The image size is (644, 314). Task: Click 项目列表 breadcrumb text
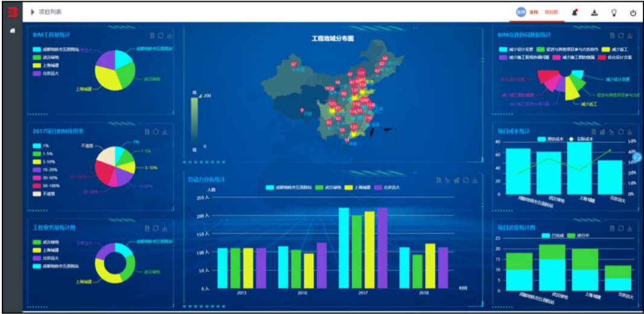coord(50,12)
